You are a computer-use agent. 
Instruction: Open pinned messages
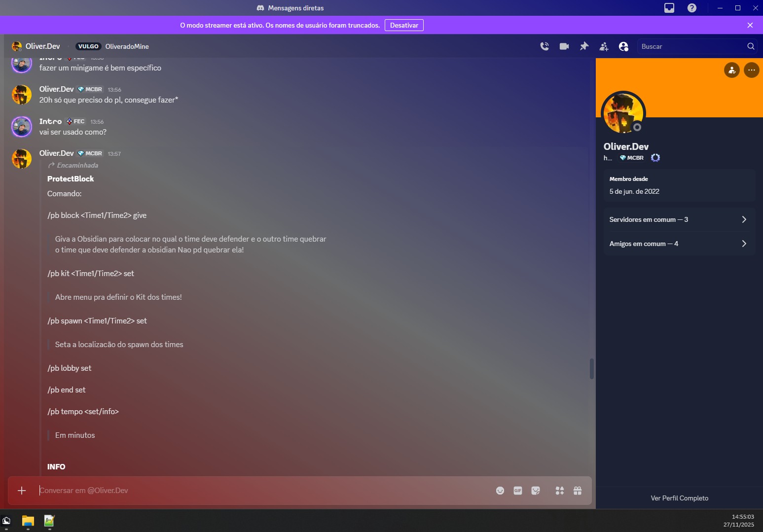click(584, 46)
